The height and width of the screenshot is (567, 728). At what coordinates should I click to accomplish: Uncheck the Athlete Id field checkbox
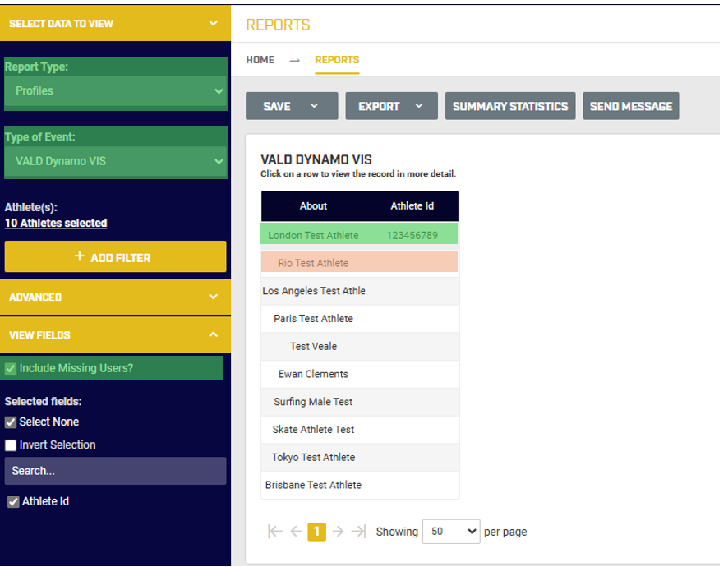(x=13, y=501)
